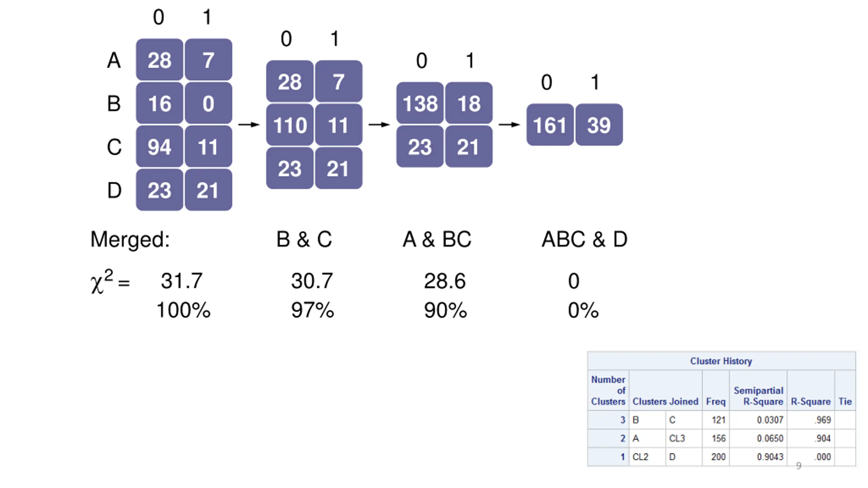Screen dimensions: 868x488
Task: Click the Tie column header
Action: [x=845, y=402]
